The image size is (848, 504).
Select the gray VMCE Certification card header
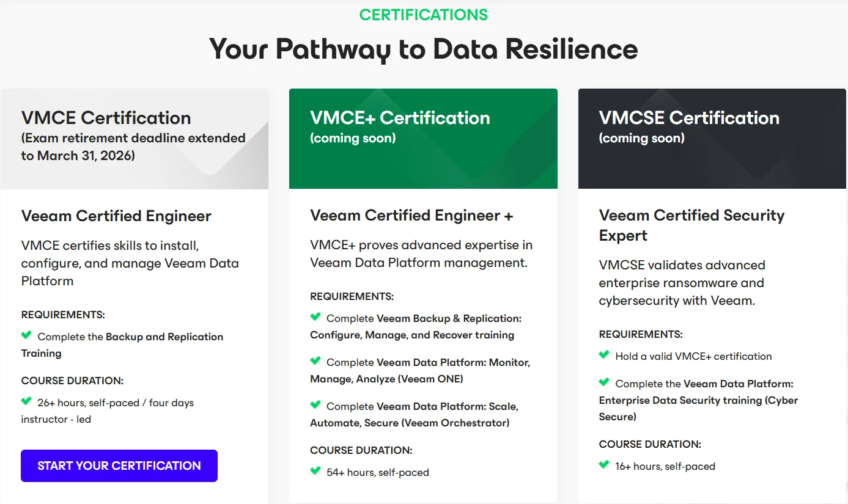[x=135, y=139]
